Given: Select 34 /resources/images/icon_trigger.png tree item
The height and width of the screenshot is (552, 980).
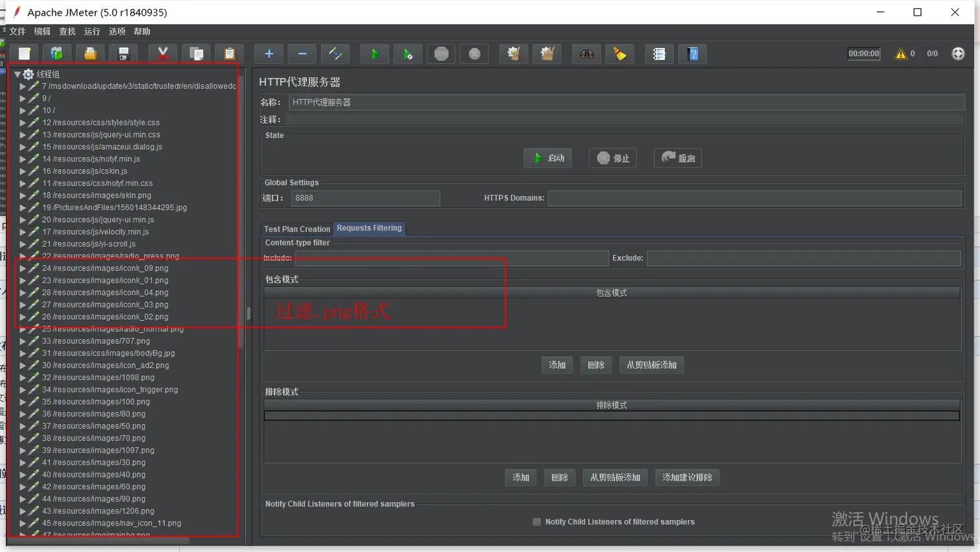Looking at the screenshot, I should click(x=110, y=390).
